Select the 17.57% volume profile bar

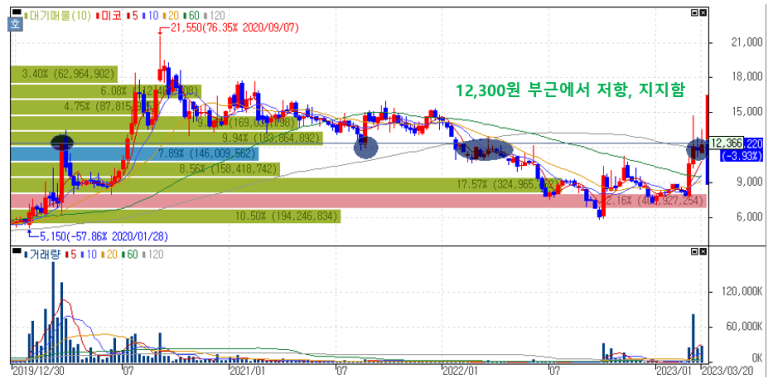(x=286, y=185)
